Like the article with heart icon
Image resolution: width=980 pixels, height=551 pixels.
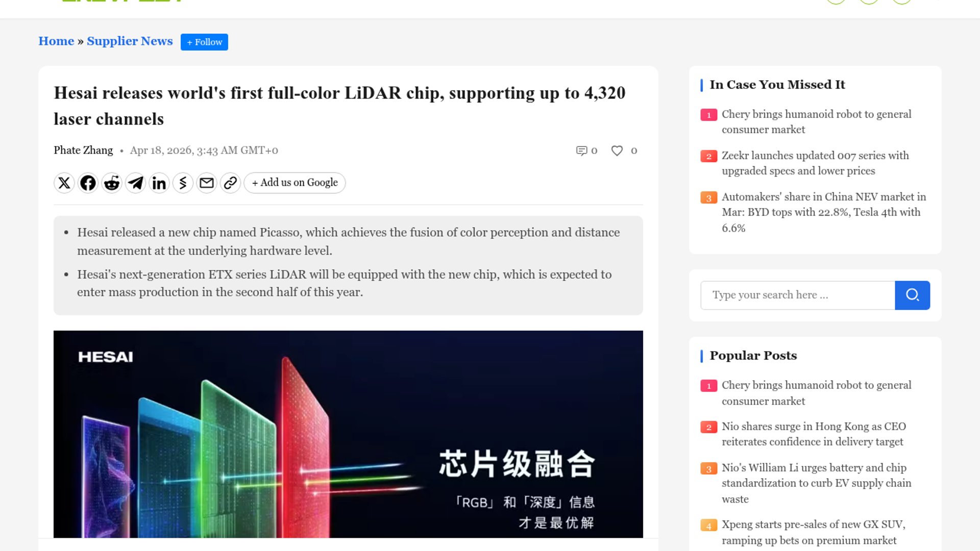tap(617, 151)
